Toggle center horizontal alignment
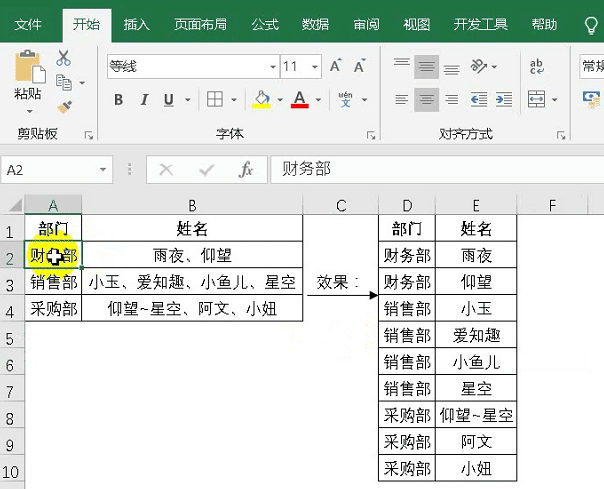This screenshot has width=604, height=489. pos(427,100)
